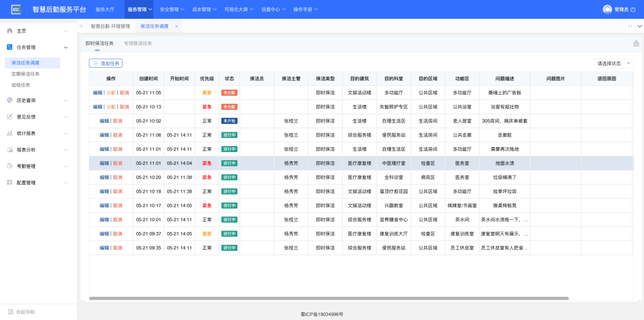Click the 历史查询 sidebar icon
The width and height of the screenshot is (644, 320).
[x=10, y=100]
